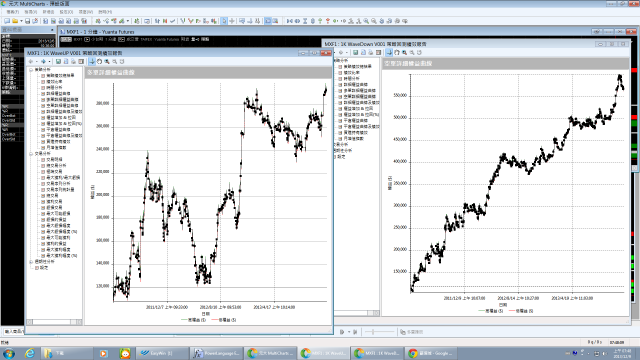Select 獲利交易 in WaveUP report tree
Screen dimensions: 640x360
[x=54, y=202]
